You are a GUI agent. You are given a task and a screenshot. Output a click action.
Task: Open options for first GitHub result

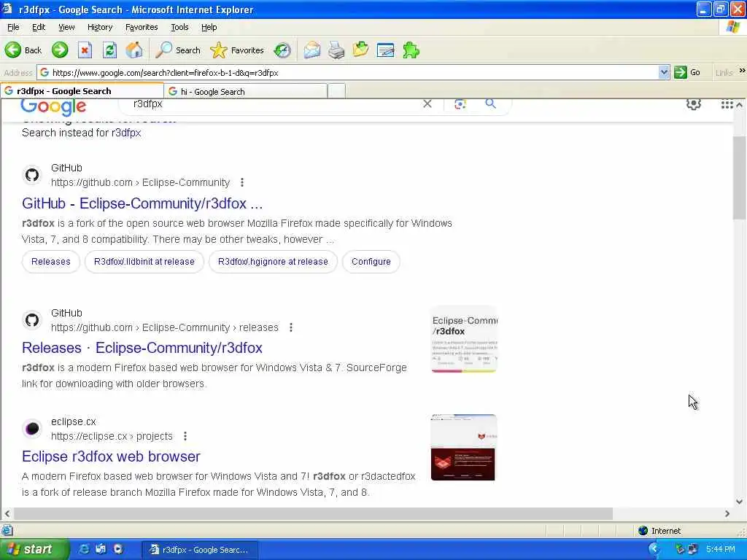(242, 182)
